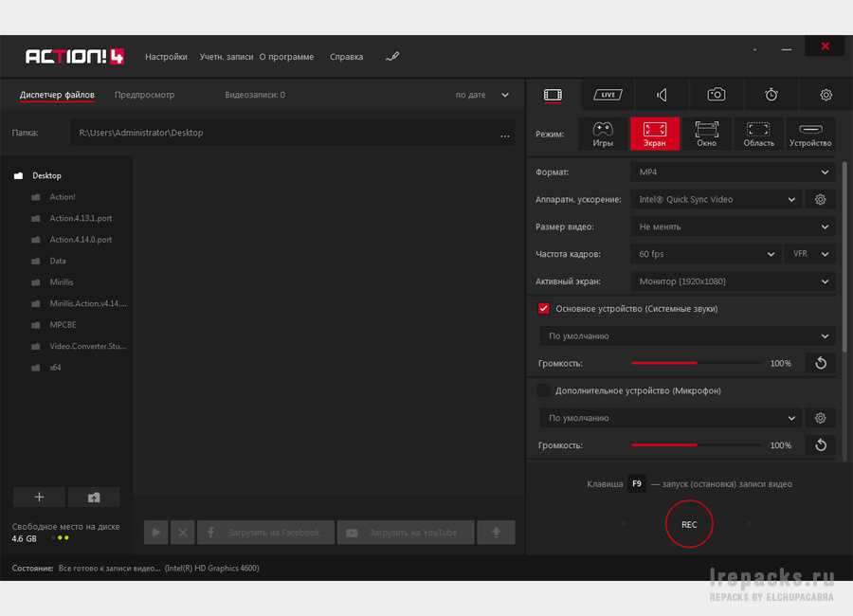The width and height of the screenshot is (853, 616).
Task: Open the VFR frame mode dropdown
Action: (x=809, y=254)
